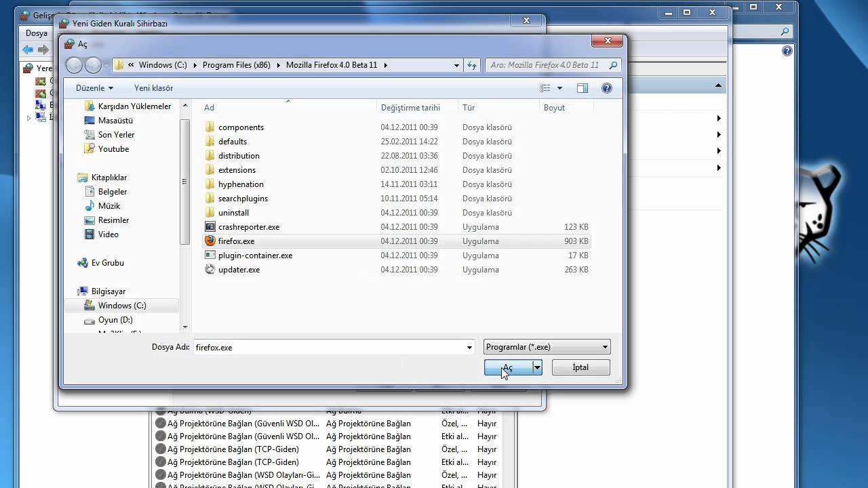Click the refresh button next to address bar

(x=472, y=65)
